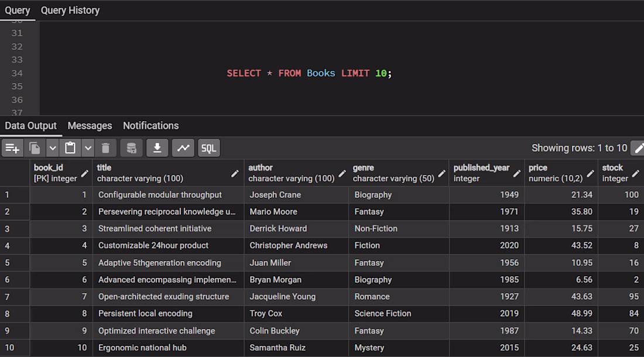This screenshot has width=644, height=357.
Task: Click the SQL button in toolbar
Action: point(209,148)
